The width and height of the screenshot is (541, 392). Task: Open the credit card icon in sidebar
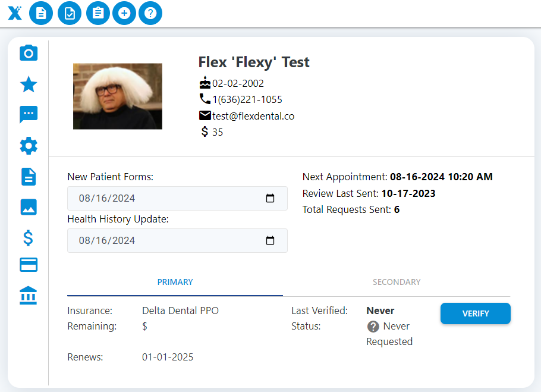(29, 265)
